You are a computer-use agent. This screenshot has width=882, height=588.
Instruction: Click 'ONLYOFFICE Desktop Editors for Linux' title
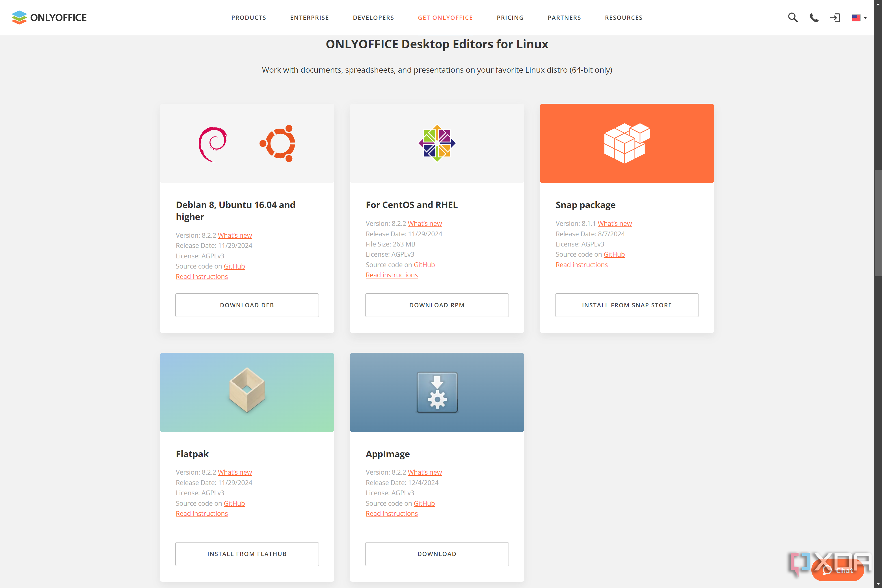(437, 44)
